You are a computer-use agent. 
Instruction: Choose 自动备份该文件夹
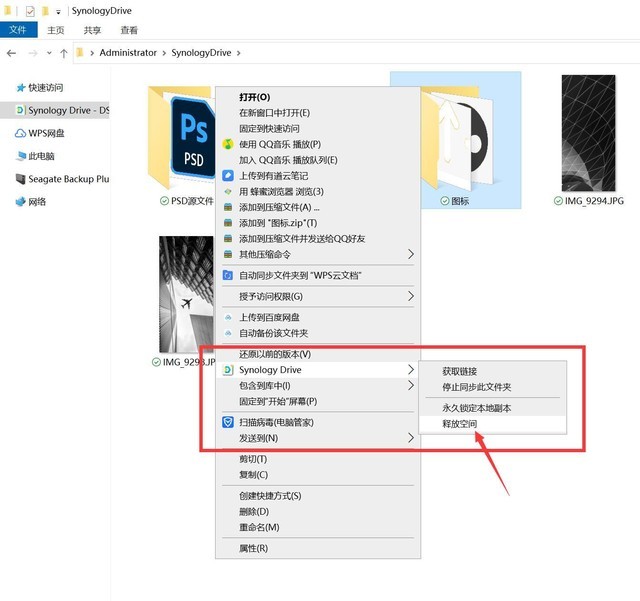(318, 333)
